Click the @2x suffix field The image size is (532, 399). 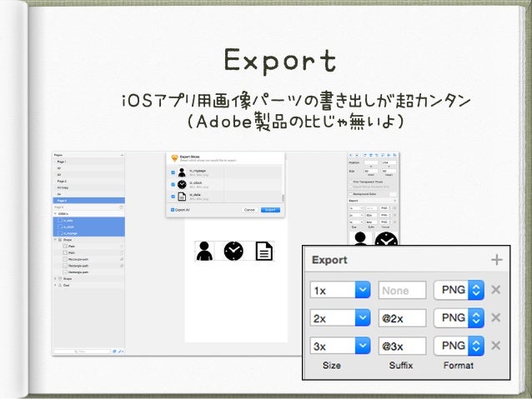pyautogui.click(x=402, y=317)
